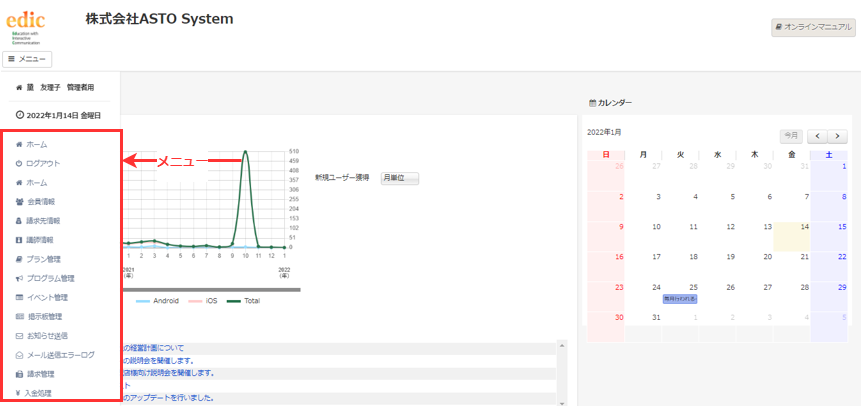The height and width of the screenshot is (407, 862).
Task: Toggle the メニュー hamburger button
Action: click(27, 59)
